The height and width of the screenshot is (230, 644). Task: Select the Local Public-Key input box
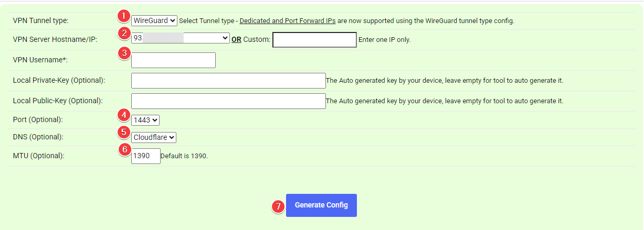click(x=228, y=101)
